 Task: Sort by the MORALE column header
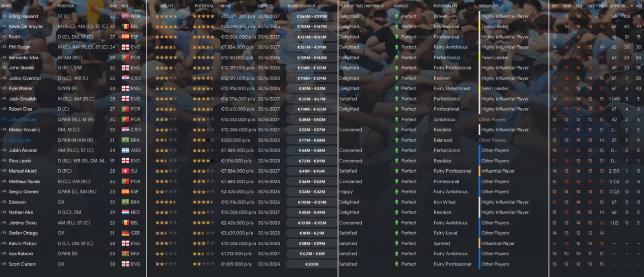401,6
